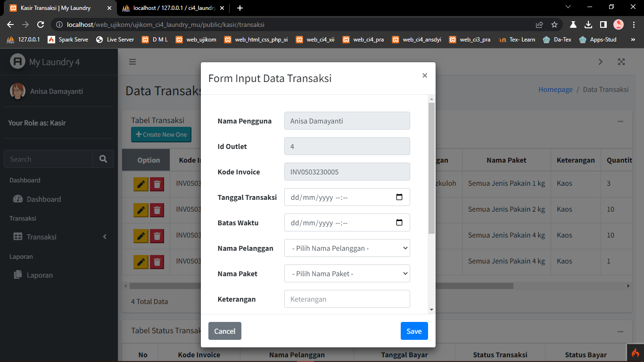Click the Anisa Damayanti profile avatar
The width and height of the screenshot is (644, 362).
tap(17, 91)
